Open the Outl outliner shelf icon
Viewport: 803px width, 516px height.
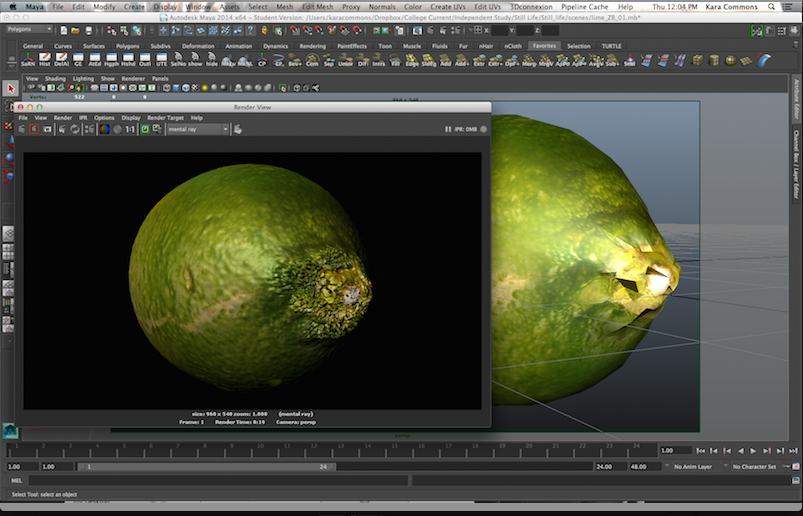(x=145, y=59)
